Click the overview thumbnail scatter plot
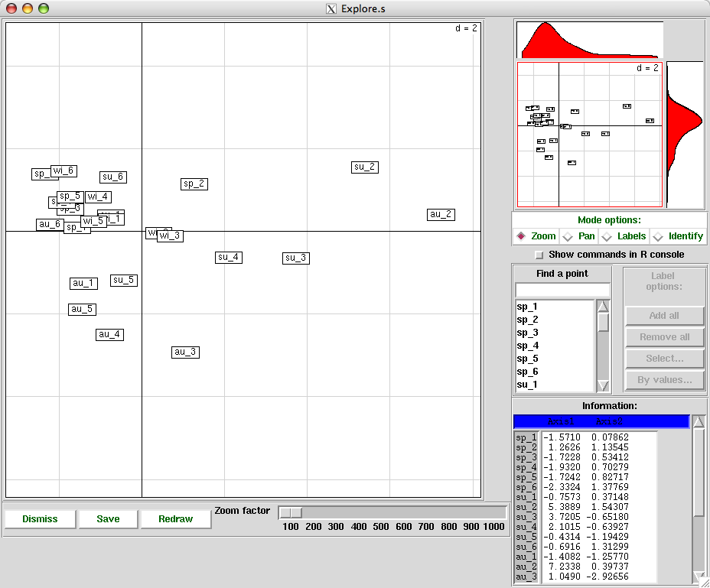This screenshot has width=710, height=588. [589, 134]
